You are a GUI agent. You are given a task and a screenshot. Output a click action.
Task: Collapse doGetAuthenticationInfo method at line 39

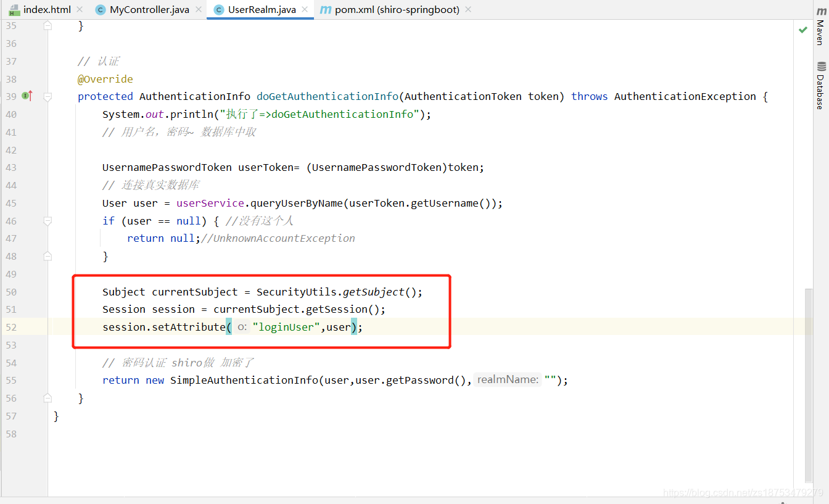(47, 96)
